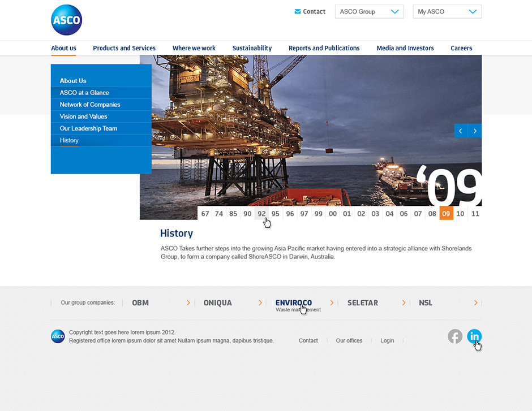Click the ASCO logo in the header

pyautogui.click(x=66, y=20)
